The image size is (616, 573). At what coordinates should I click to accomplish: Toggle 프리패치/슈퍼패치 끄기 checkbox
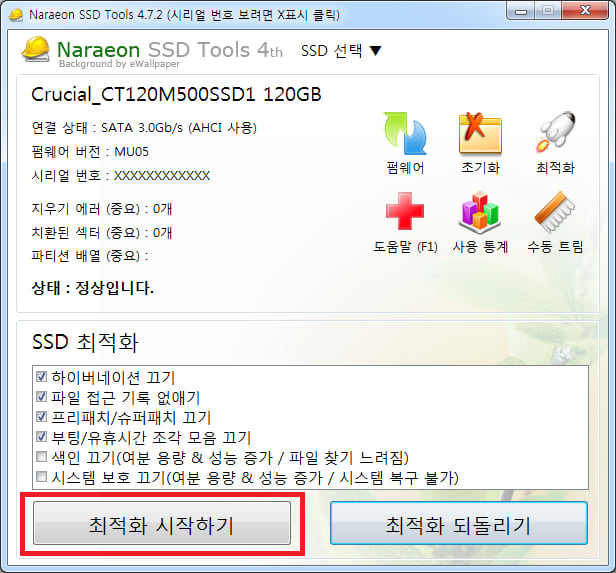coord(41,416)
